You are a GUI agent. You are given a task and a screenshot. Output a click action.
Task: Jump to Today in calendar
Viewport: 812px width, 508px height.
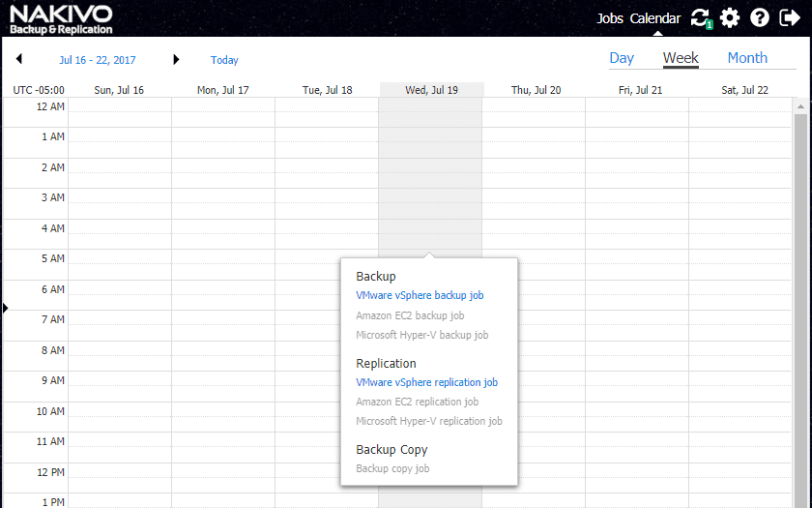[x=224, y=60]
